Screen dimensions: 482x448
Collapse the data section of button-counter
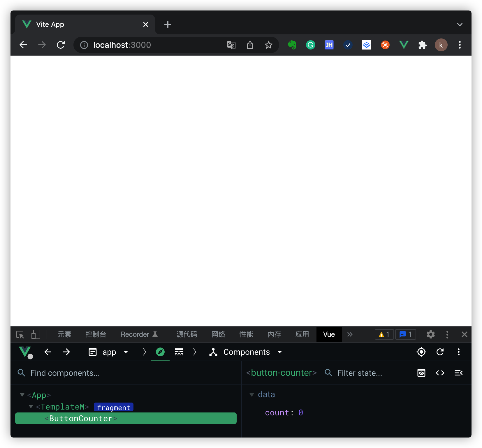pyautogui.click(x=252, y=394)
